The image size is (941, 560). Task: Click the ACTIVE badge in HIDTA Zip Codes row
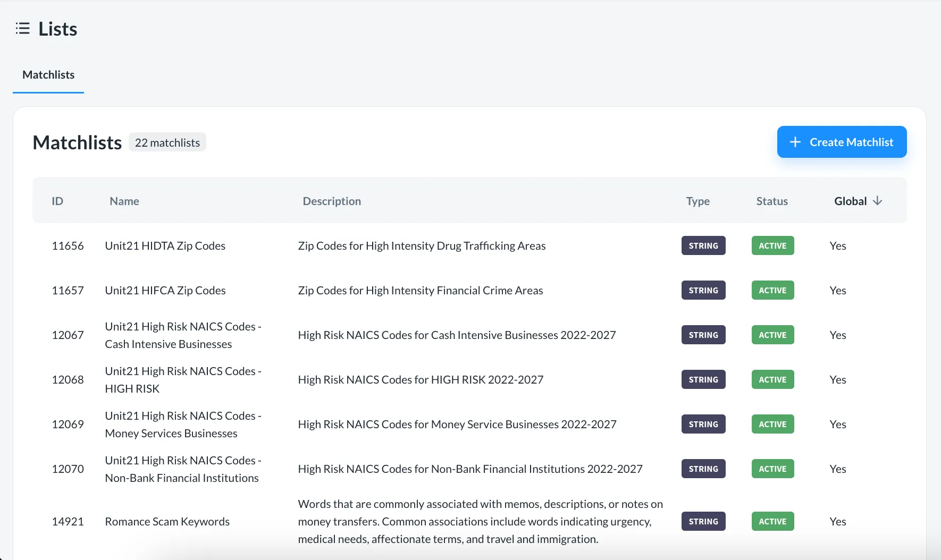coord(772,245)
